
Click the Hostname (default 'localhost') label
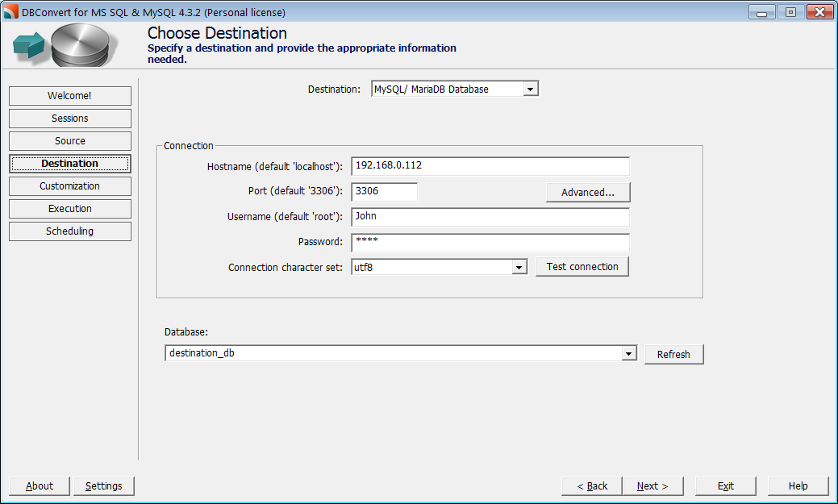pyautogui.click(x=275, y=167)
